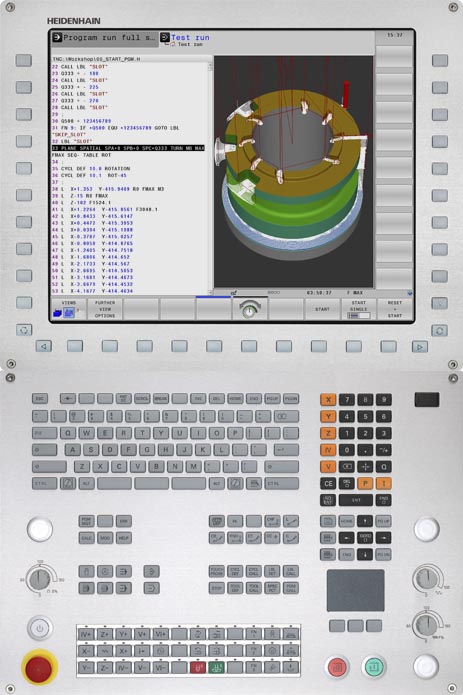Toggle the VIEWS softkey on screen

(x=69, y=309)
